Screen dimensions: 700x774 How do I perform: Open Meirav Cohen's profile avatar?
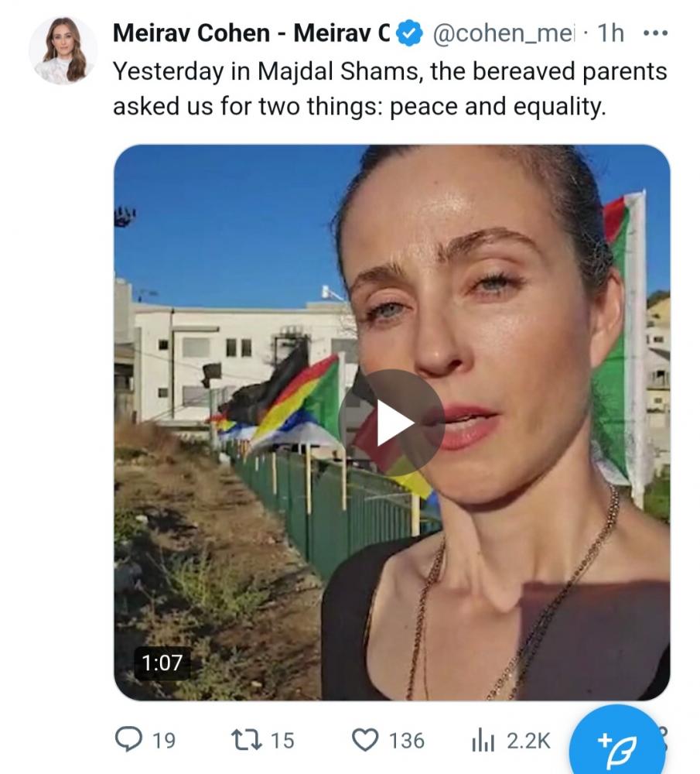click(x=63, y=51)
